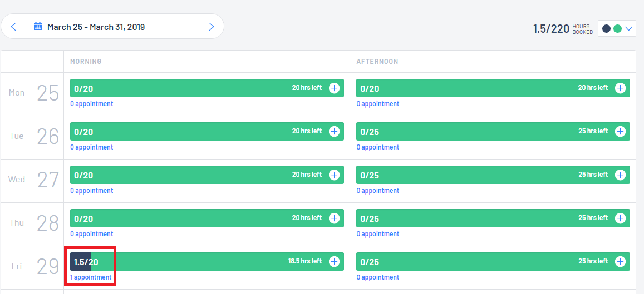Screen dimensions: 644x294
Task: Click the green available color dot
Action: 617,29
